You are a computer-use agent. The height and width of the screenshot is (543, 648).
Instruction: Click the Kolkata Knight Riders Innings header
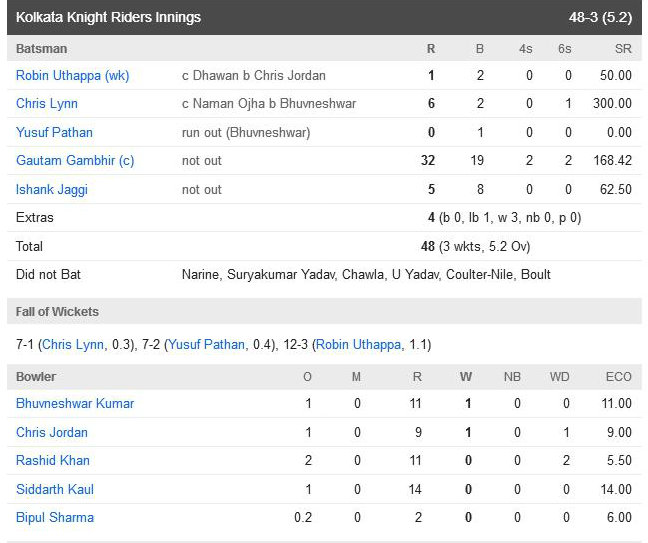108,17
